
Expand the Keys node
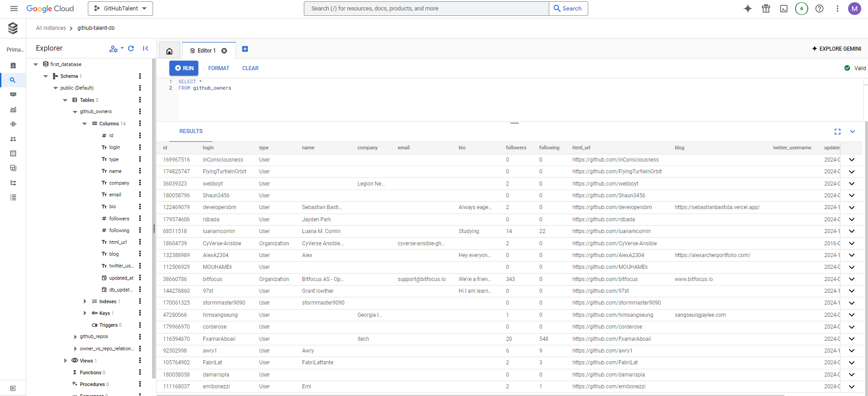point(85,313)
